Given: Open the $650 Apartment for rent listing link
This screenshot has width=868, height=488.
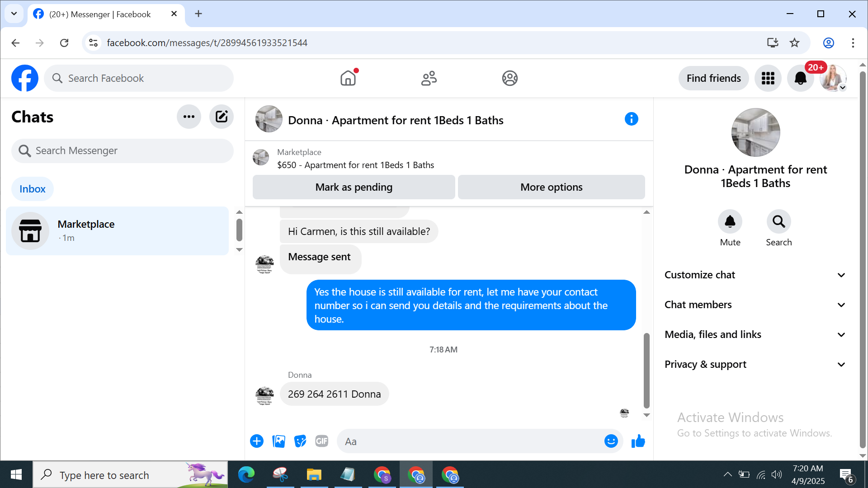Looking at the screenshot, I should [355, 165].
